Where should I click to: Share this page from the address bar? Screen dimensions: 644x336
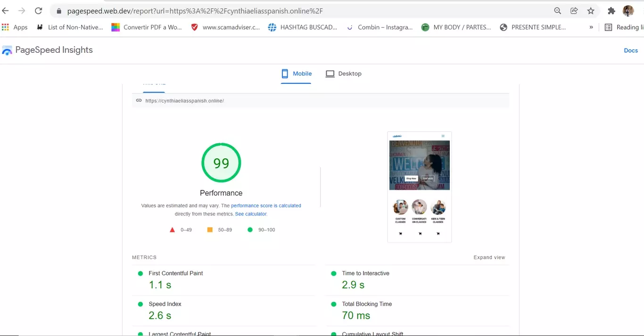tap(574, 11)
